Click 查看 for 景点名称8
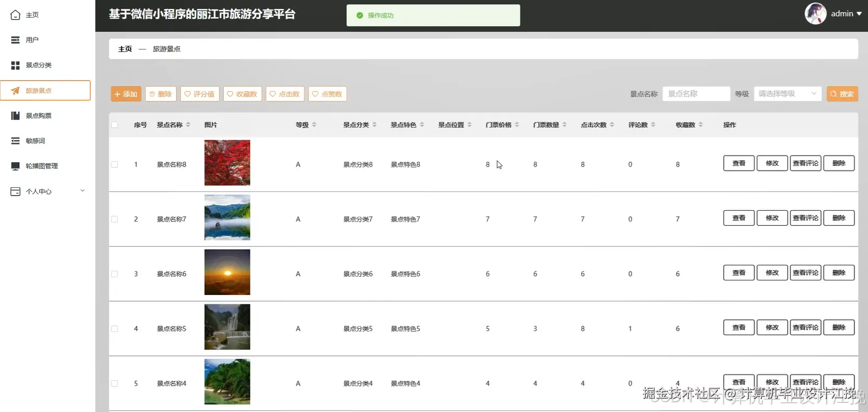The height and width of the screenshot is (412, 868). coord(739,163)
